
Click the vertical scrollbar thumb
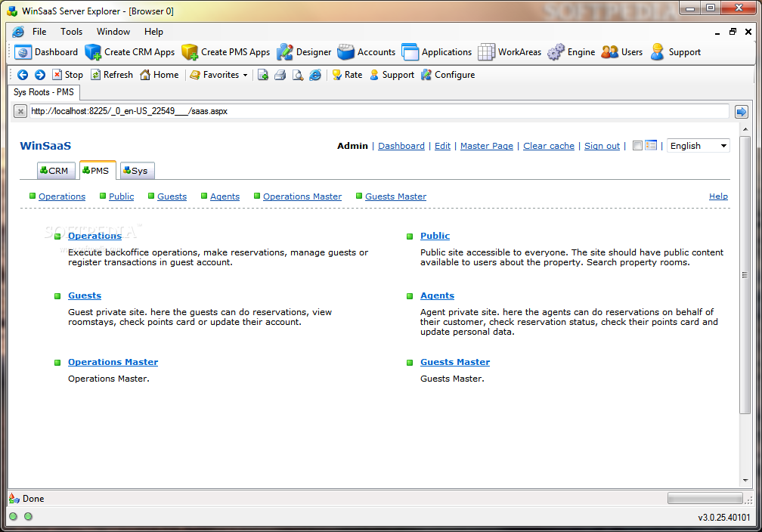745,275
